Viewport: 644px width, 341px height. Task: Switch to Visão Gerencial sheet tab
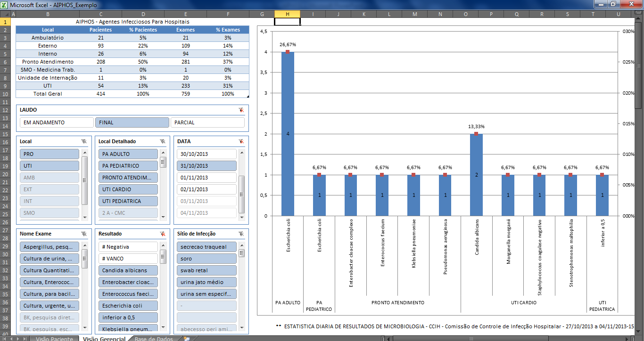[x=104, y=339]
